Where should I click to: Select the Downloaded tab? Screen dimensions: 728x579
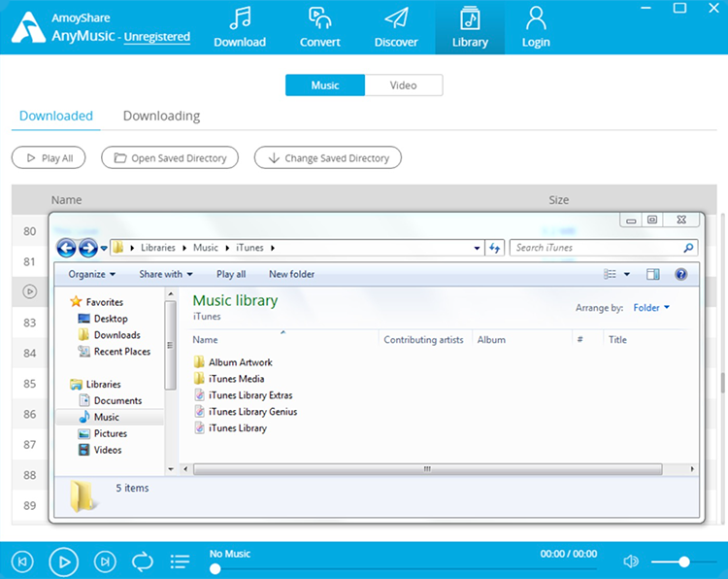click(x=56, y=116)
